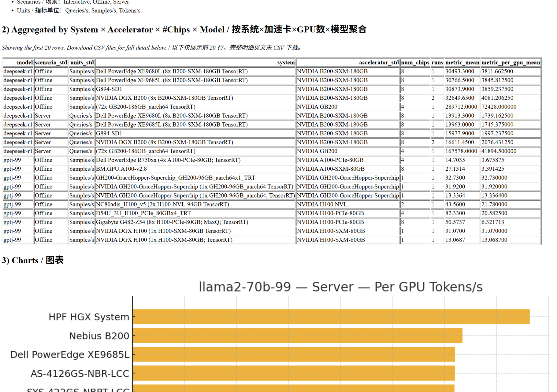
Task: Click the 'system' column header
Action: (286, 62)
